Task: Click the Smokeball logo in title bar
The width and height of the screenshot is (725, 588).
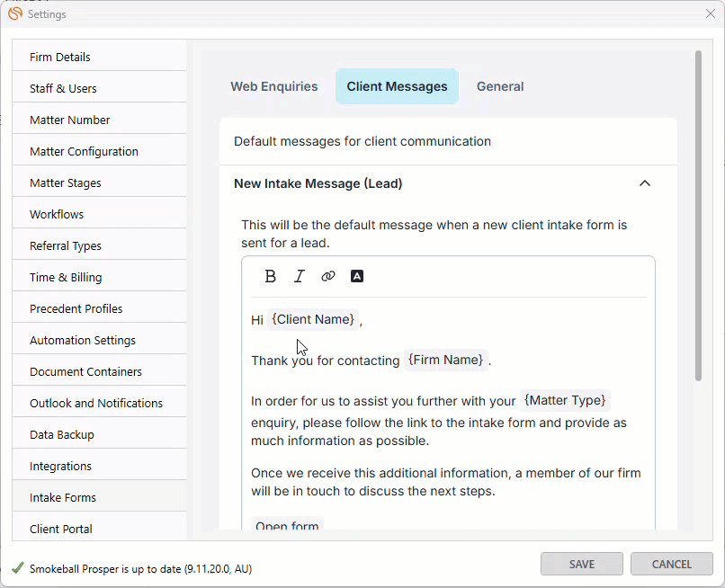Action: [15, 14]
